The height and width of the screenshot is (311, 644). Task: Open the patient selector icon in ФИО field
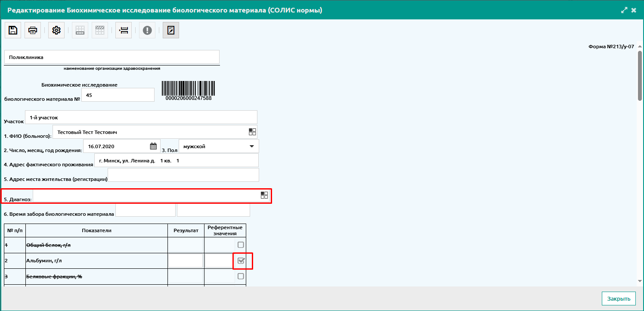(x=252, y=132)
